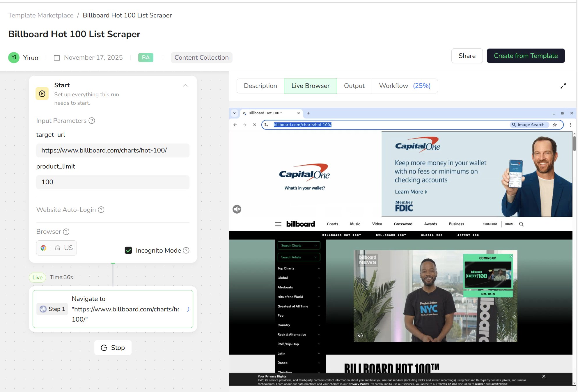Click the Billboard search magnifier icon

521,224
